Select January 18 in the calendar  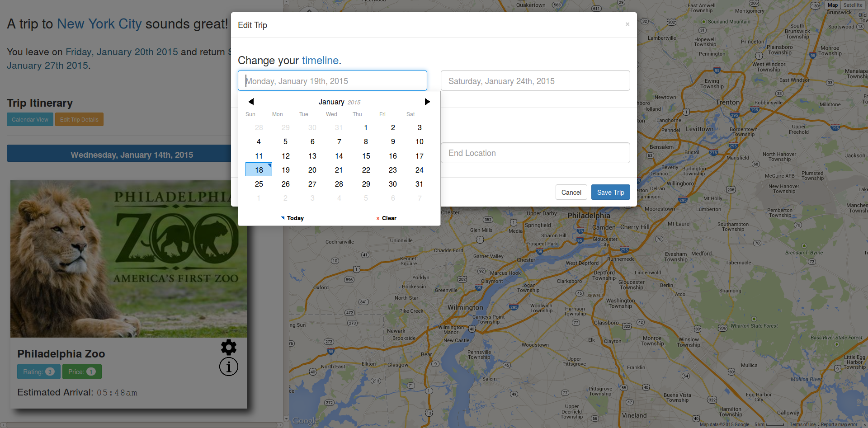pyautogui.click(x=259, y=170)
